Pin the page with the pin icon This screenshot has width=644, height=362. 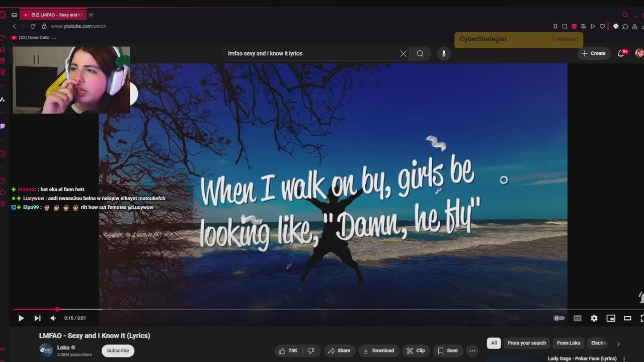click(555, 26)
